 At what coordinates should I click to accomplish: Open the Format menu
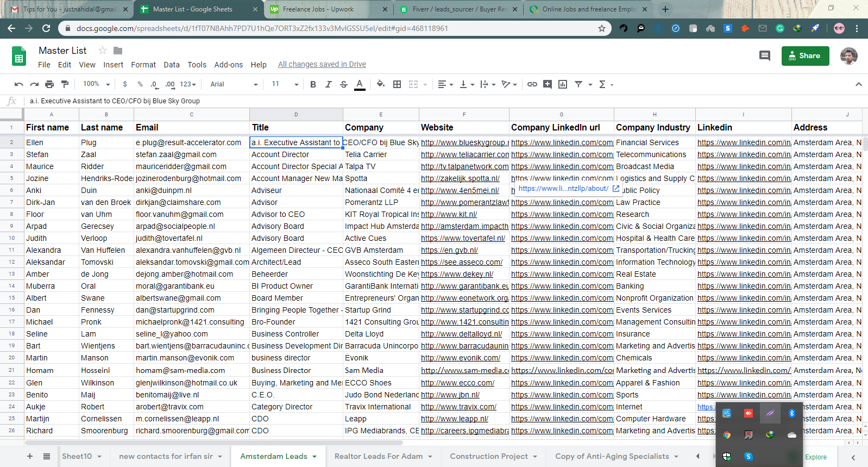[x=143, y=65]
